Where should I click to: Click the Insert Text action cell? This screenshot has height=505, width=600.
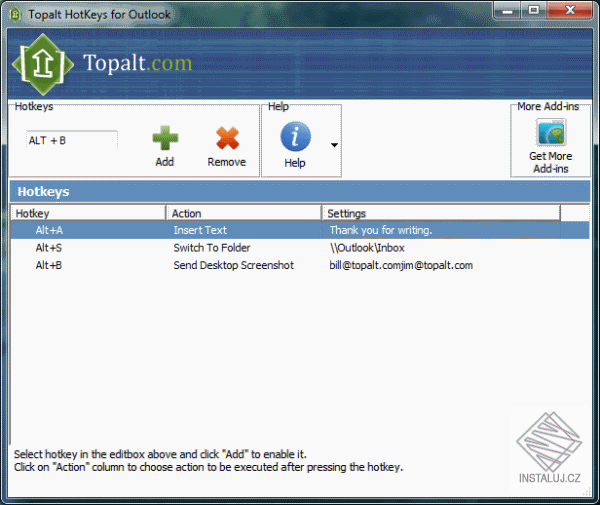[200, 230]
